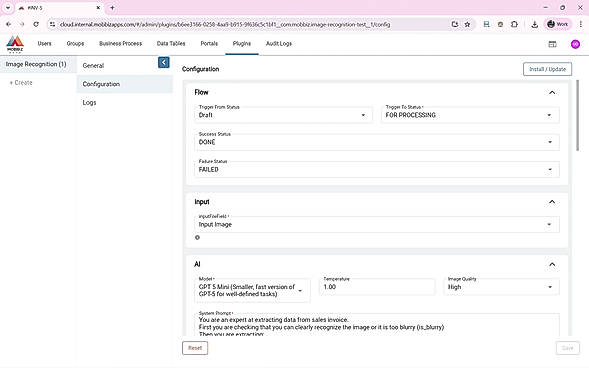Image resolution: width=589 pixels, height=368 pixels.
Task: Click the browser address bar URL
Action: tap(225, 24)
